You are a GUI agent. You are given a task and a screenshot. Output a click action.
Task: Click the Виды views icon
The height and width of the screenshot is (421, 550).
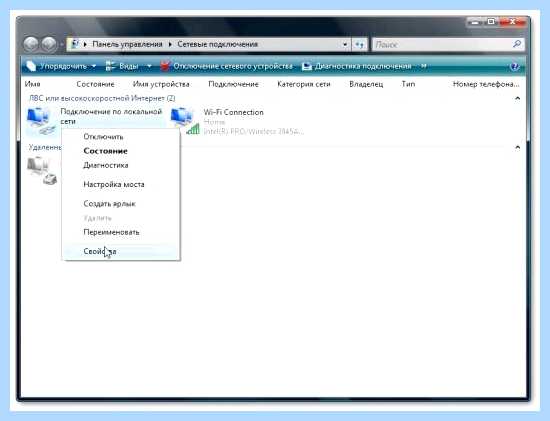click(110, 66)
